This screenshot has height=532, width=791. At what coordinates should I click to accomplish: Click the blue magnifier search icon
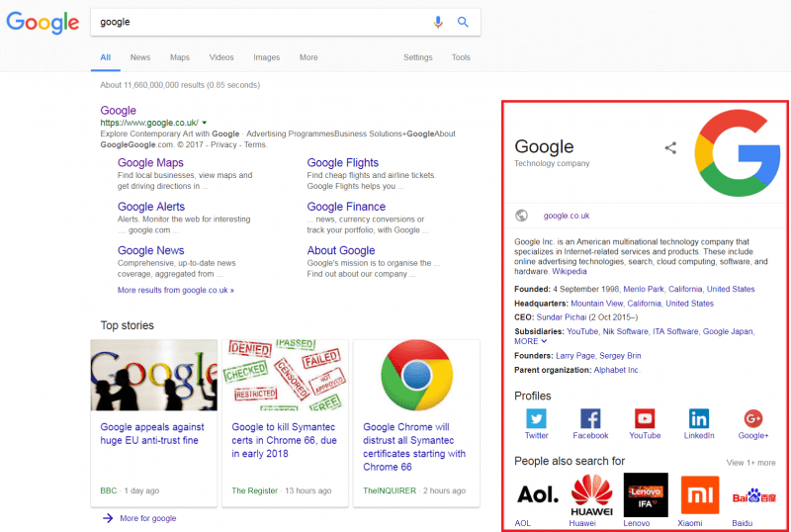(x=463, y=22)
